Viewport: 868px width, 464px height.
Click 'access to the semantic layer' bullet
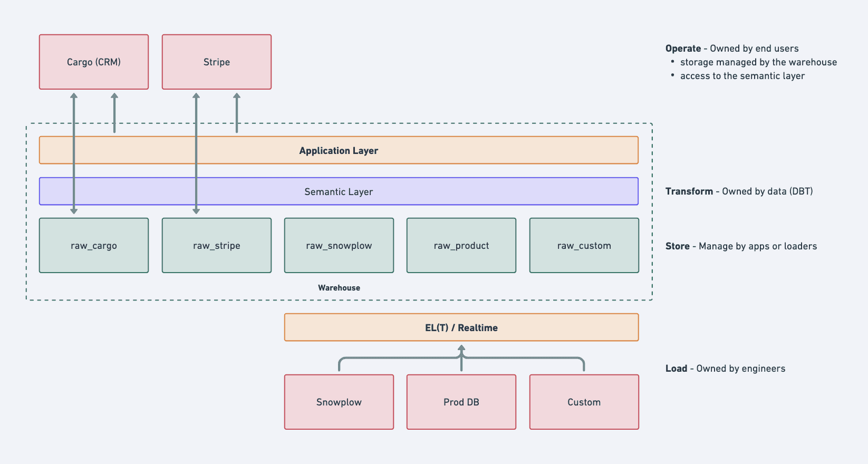[742, 76]
